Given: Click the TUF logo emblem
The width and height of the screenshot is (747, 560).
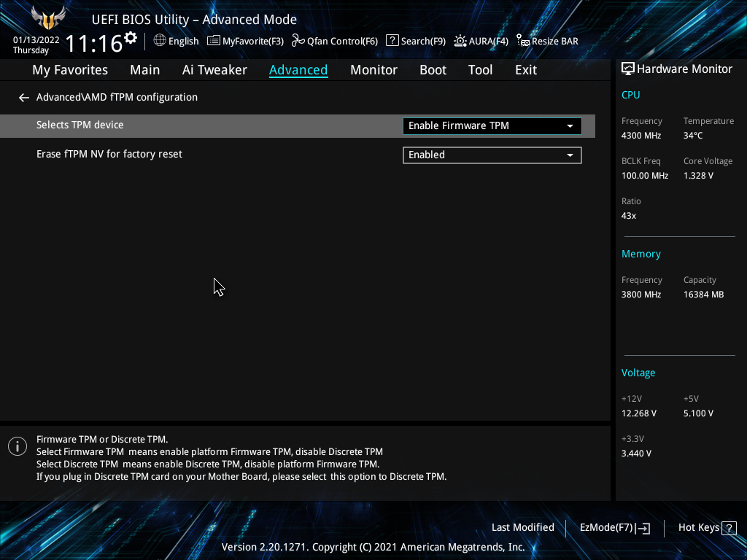Looking at the screenshot, I should [x=48, y=18].
